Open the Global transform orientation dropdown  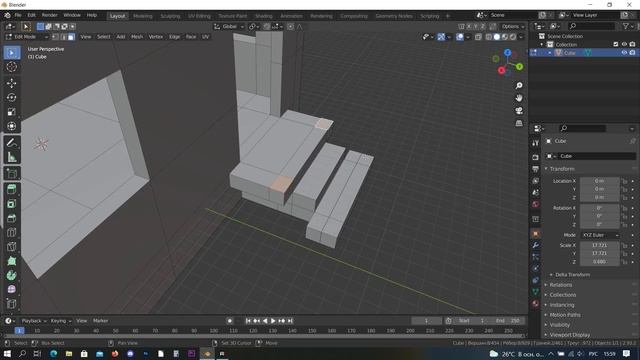click(229, 27)
